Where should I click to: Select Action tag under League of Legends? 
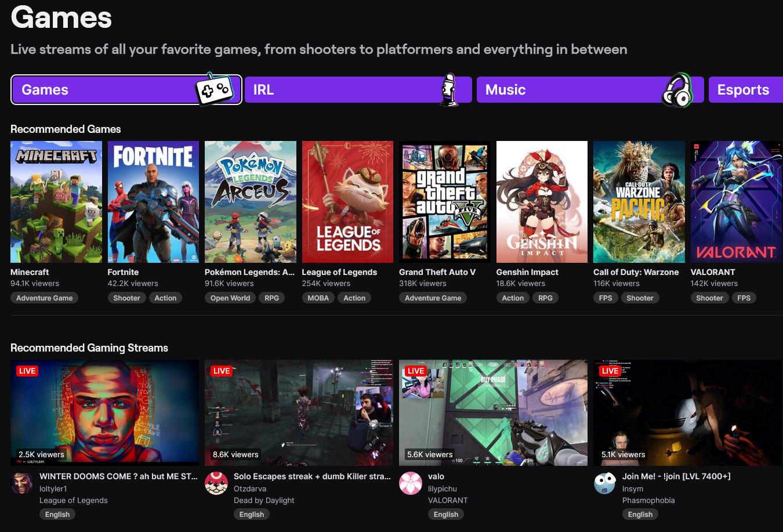[354, 298]
